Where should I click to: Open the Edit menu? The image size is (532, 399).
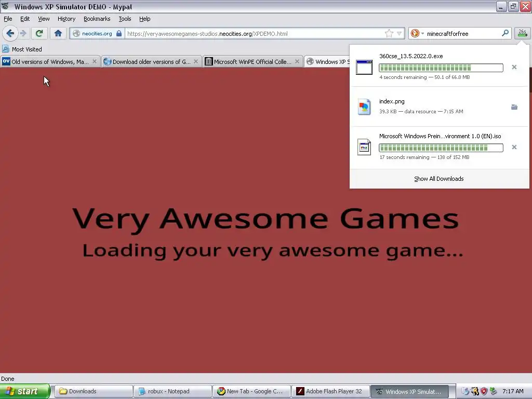[x=25, y=19]
